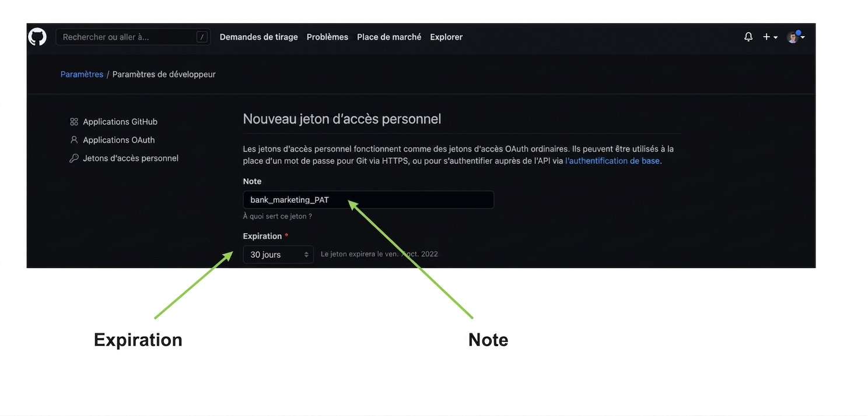Click the Applications GitHub sidebar icon
This screenshot has height=416, width=868.
pyautogui.click(x=74, y=122)
